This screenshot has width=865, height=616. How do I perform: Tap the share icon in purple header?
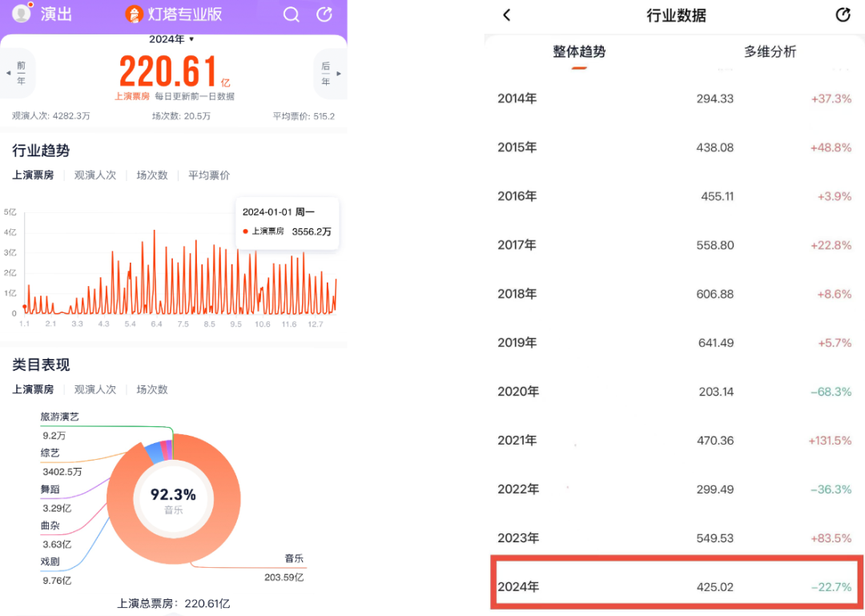click(324, 14)
